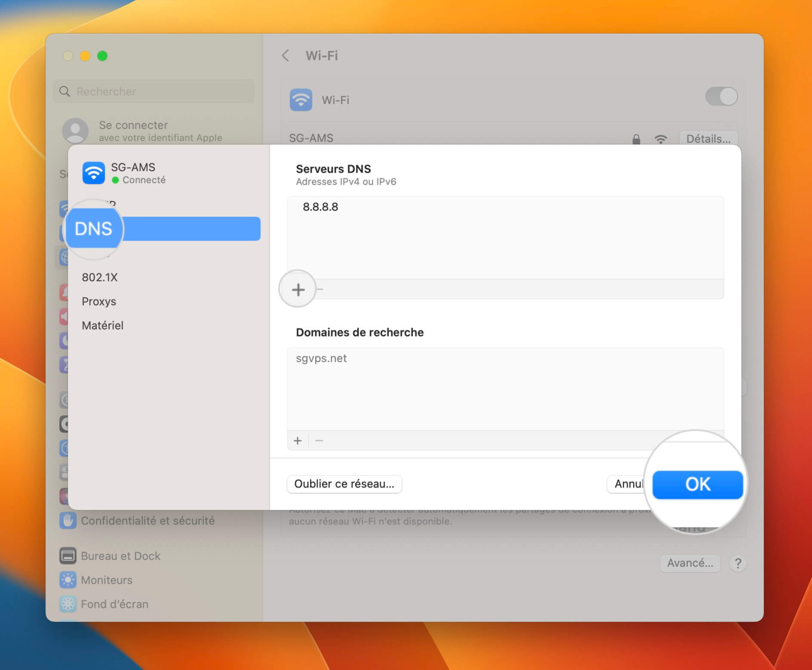
Task: Add a DNS server with plus button
Action: coord(298,290)
